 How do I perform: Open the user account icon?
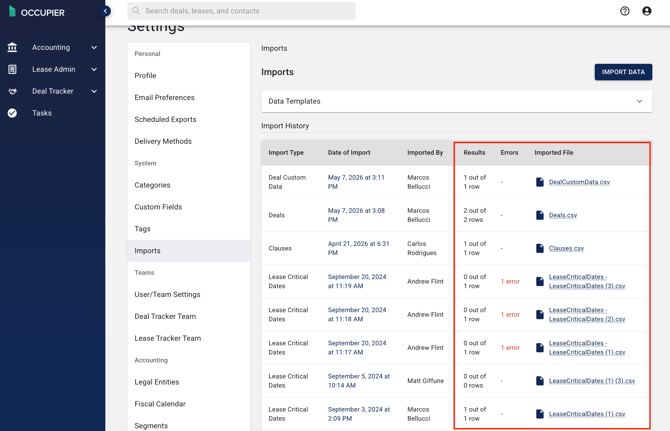click(x=646, y=11)
